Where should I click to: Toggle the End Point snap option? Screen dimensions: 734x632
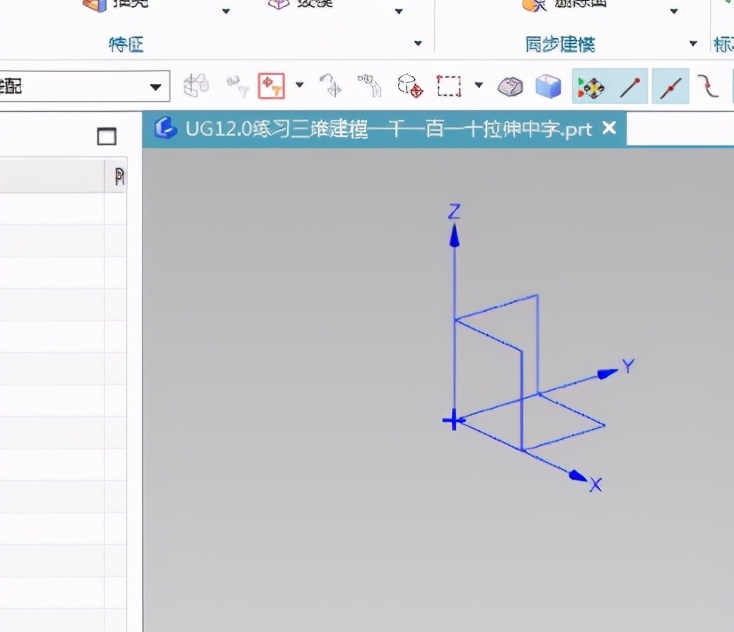[x=630, y=86]
